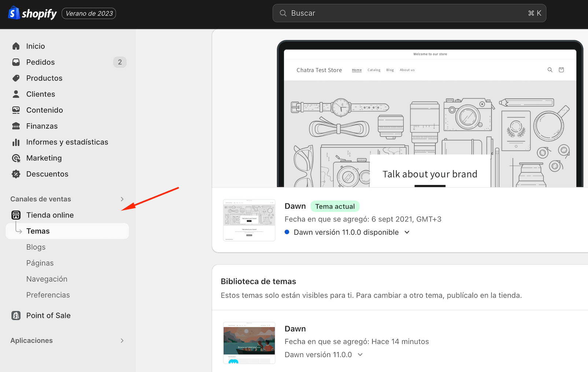Select the Informes y estadísticas chart icon
Viewport: 588px width, 372px height.
coord(16,142)
